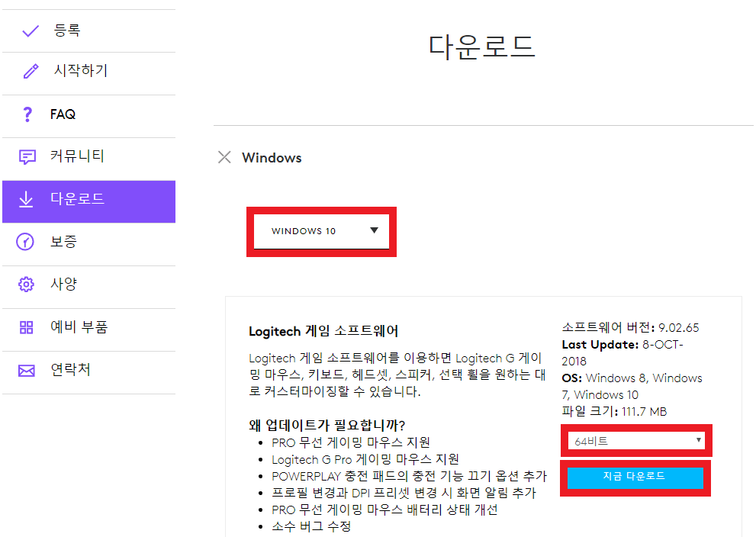Open the 64비트 architecture dropdown

[636, 441]
